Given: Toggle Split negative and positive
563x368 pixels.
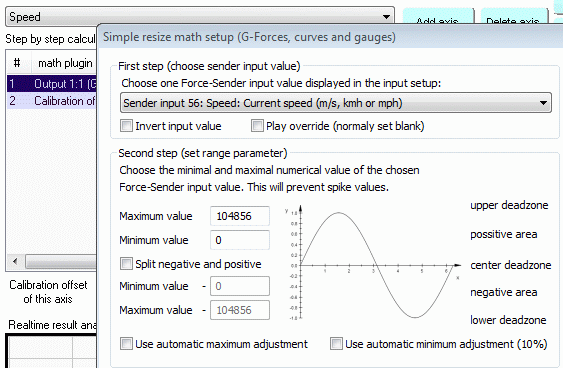Looking at the screenshot, I should pyautogui.click(x=126, y=264).
